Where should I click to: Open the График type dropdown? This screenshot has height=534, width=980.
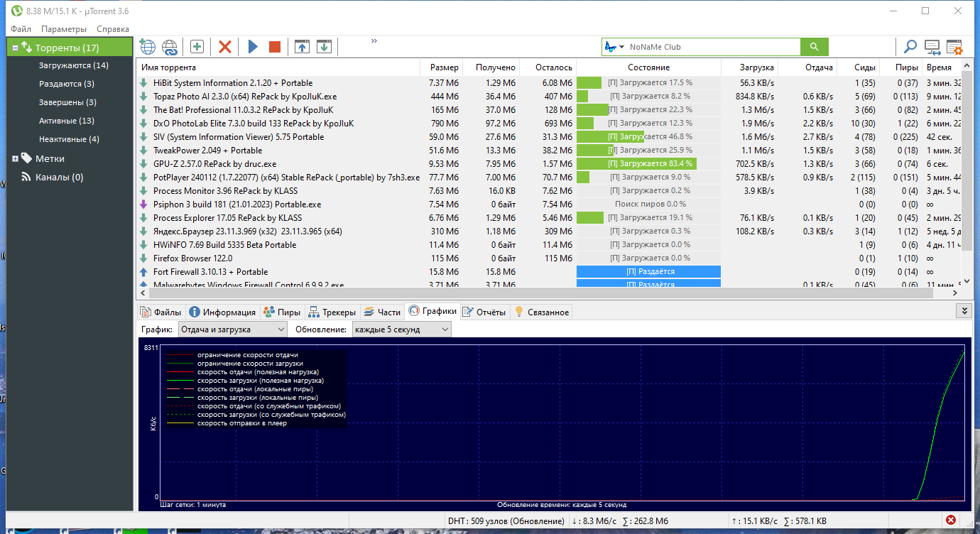[x=232, y=329]
